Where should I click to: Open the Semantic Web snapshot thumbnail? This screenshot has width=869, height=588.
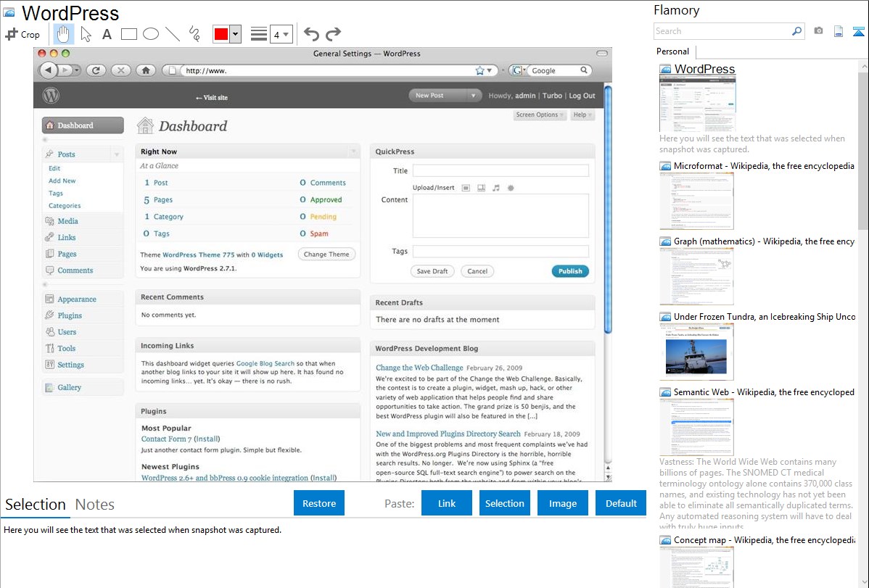(696, 427)
